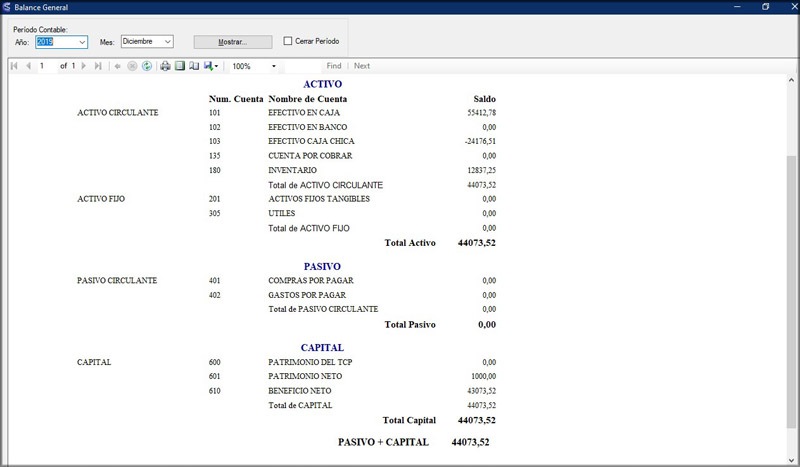Open zoom level 100% dropdown
This screenshot has width=800, height=467.
[x=254, y=66]
